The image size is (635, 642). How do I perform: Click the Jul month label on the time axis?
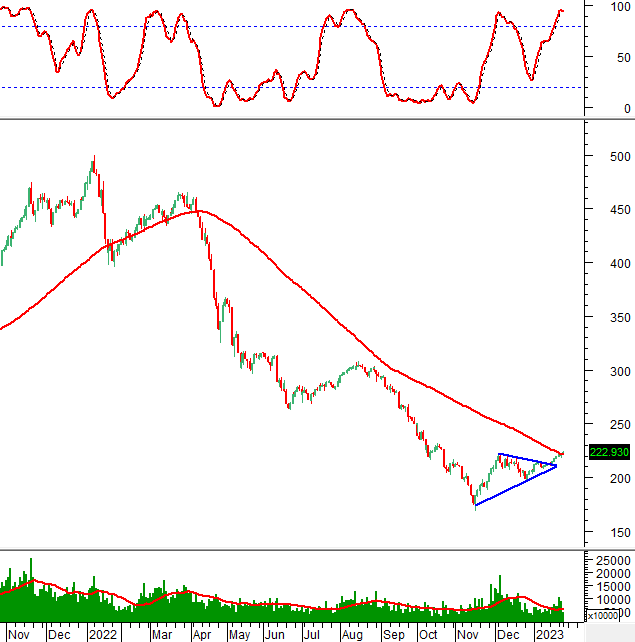pos(312,634)
